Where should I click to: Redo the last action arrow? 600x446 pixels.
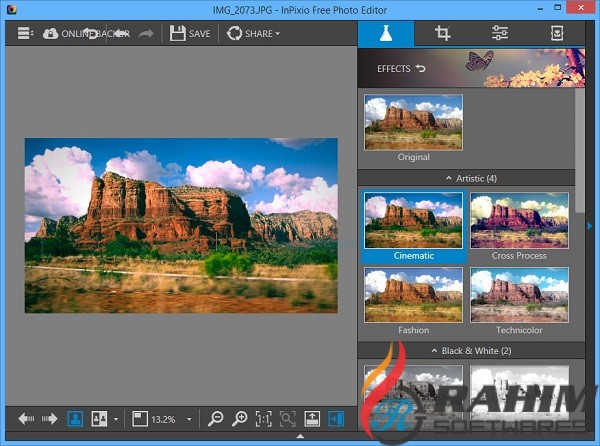(x=146, y=34)
